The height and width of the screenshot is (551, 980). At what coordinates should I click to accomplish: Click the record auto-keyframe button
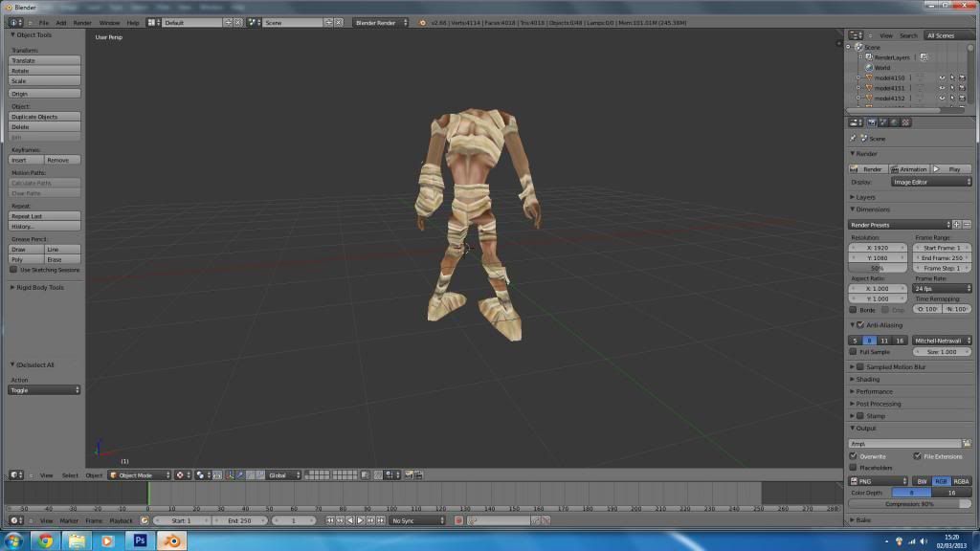pyautogui.click(x=458, y=520)
